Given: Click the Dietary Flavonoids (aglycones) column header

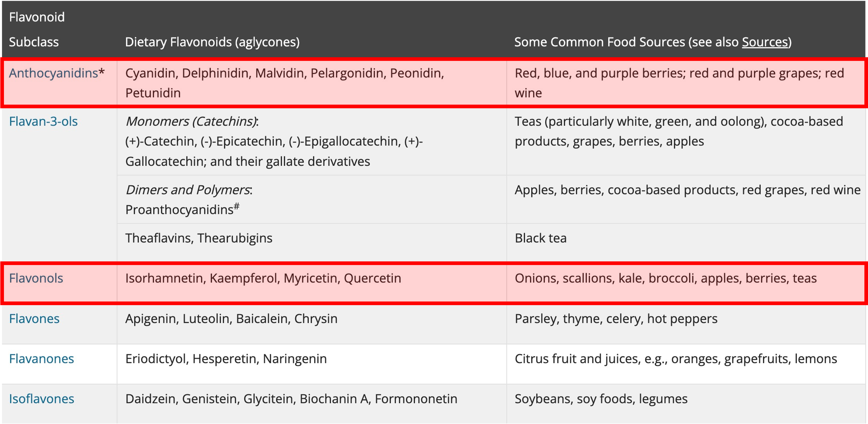Looking at the screenshot, I should (x=212, y=42).
